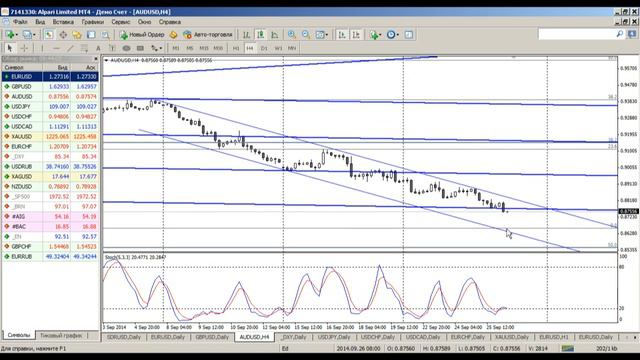Switch to the Тиковый график tab
This screenshot has width=640, height=360.
pos(61,336)
